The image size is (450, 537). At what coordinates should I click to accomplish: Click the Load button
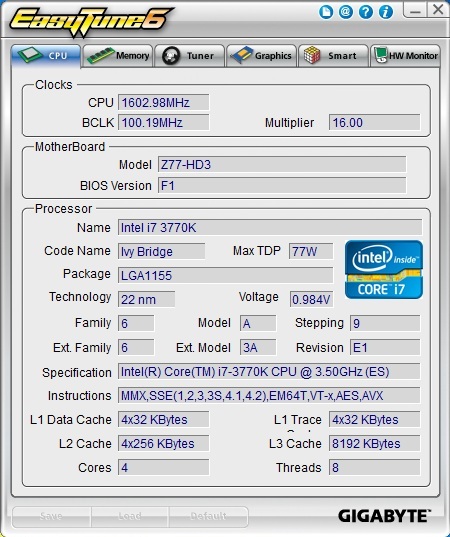pyautogui.click(x=129, y=517)
